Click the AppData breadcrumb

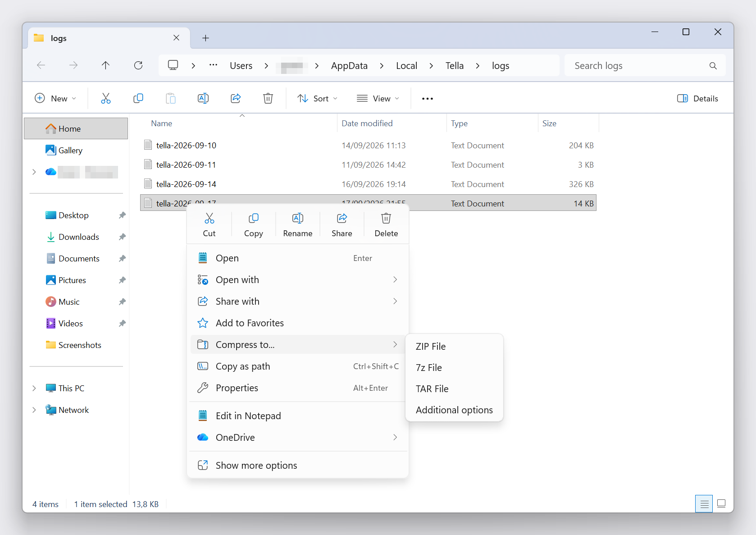click(x=349, y=66)
